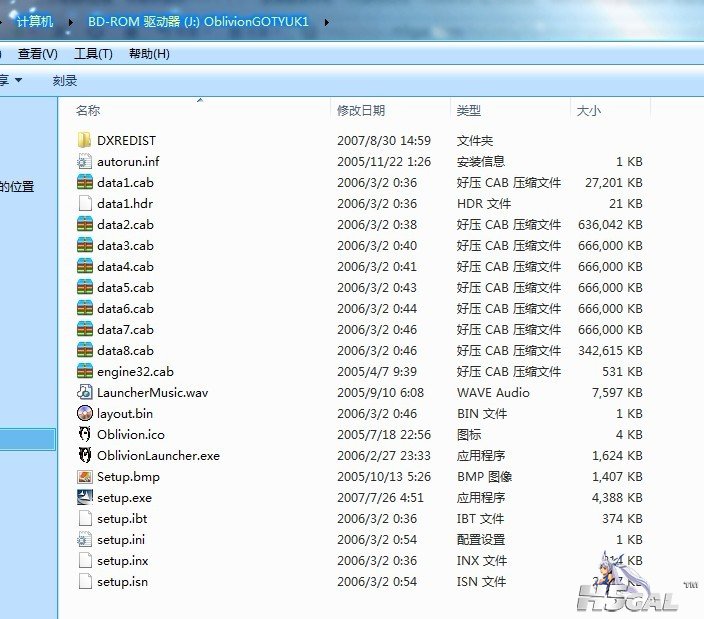704x619 pixels.
Task: Click type WAVE Audio
Action: click(493, 393)
